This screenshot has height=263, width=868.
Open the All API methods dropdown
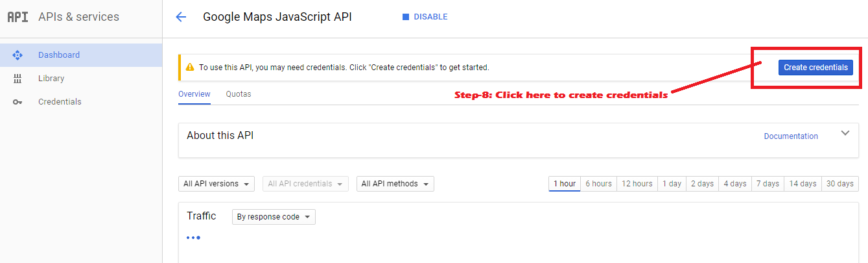(x=395, y=184)
